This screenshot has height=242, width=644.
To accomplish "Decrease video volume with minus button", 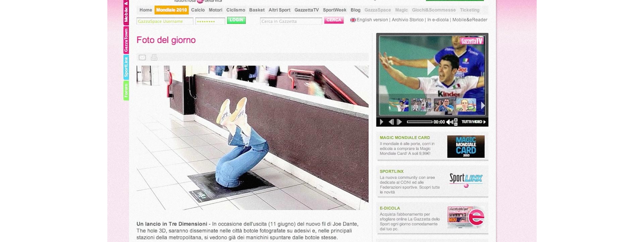I will (456, 124).
